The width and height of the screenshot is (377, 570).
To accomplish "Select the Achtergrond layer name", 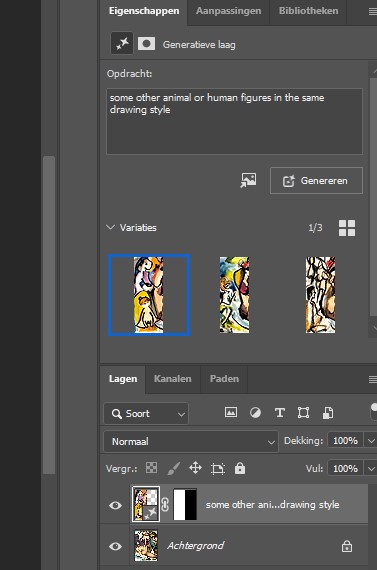I will [196, 546].
